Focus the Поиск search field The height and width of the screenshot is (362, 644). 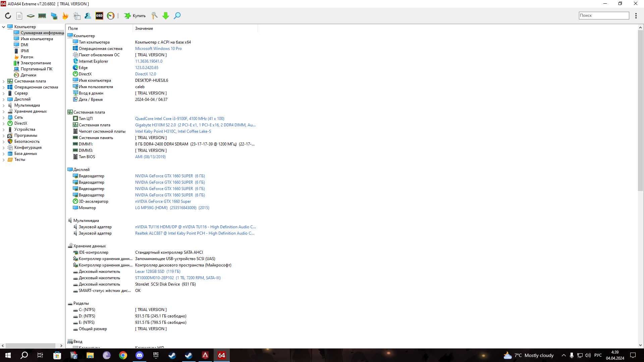[604, 15]
